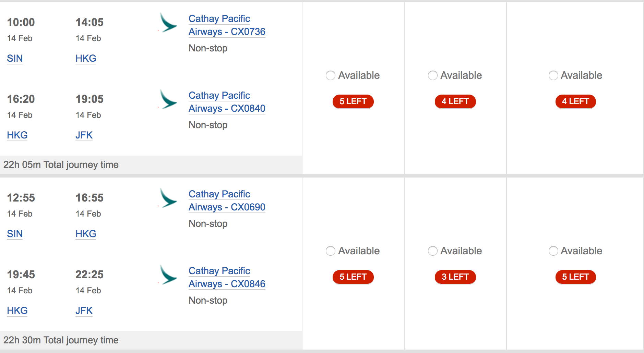Open Cathay Pacific Airways CX0690 flight link
644x353 pixels.
click(227, 200)
